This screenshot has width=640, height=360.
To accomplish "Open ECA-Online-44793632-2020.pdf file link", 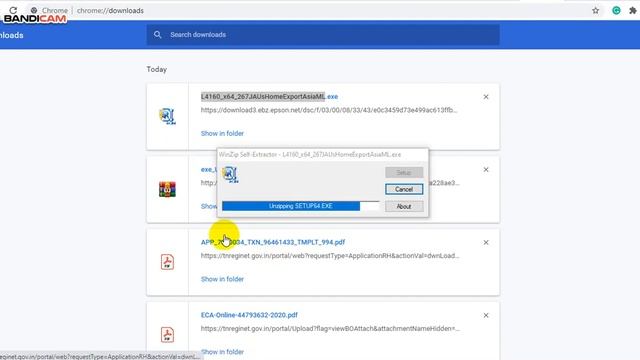I will tap(249, 315).
